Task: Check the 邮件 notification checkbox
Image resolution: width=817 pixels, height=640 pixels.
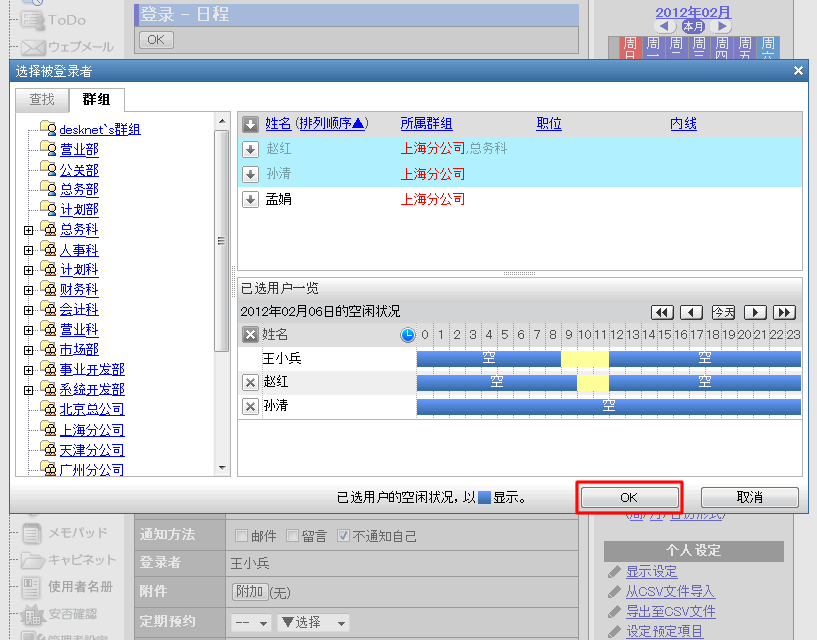Action: [241, 535]
